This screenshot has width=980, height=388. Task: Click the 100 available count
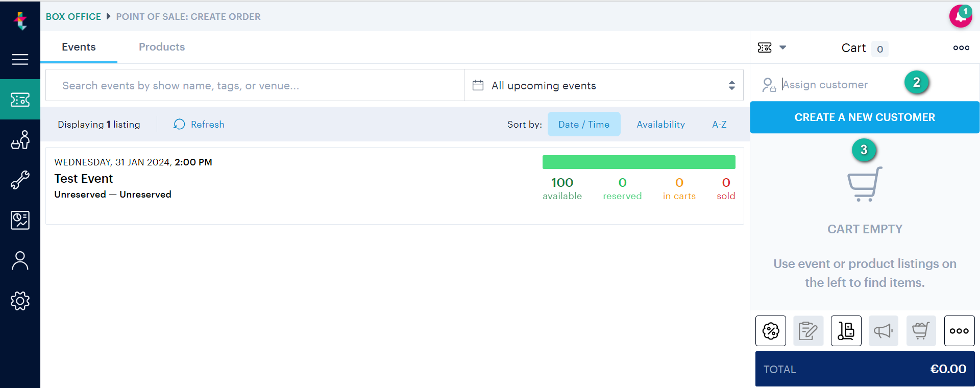562,188
